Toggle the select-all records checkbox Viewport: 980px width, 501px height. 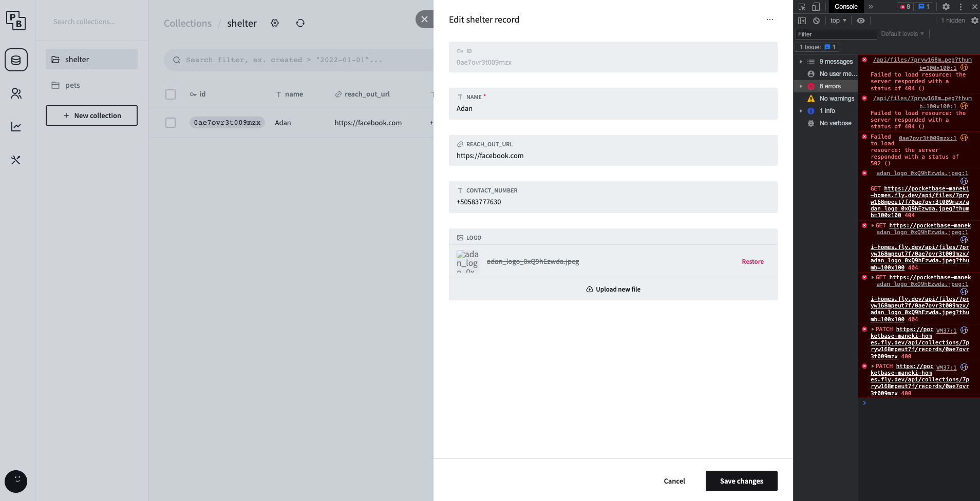(x=171, y=94)
